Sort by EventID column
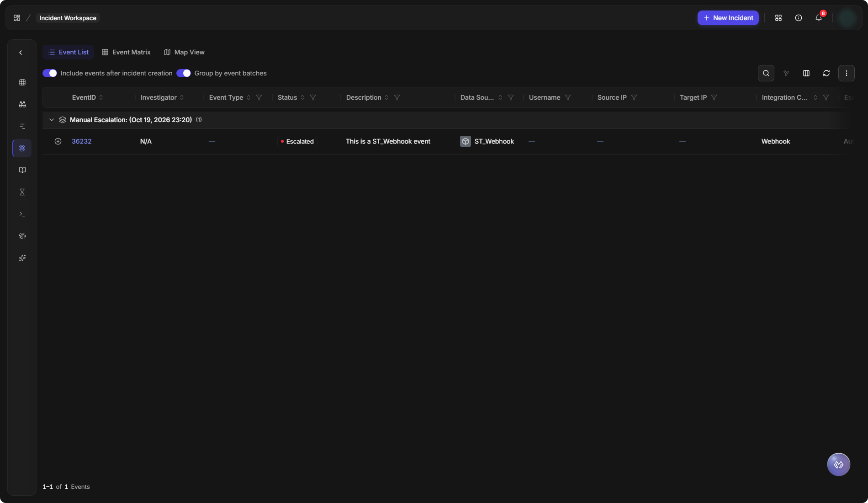This screenshot has height=503, width=868. pyautogui.click(x=101, y=97)
